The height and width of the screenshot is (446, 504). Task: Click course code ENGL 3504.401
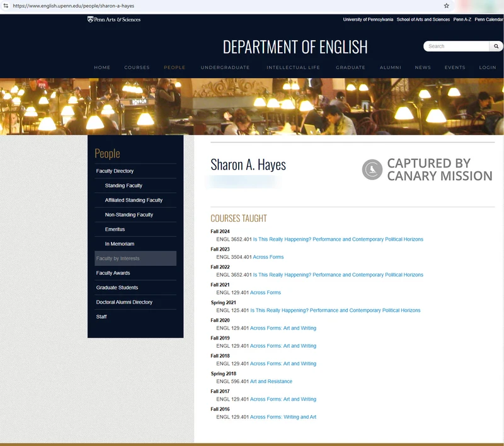234,257
